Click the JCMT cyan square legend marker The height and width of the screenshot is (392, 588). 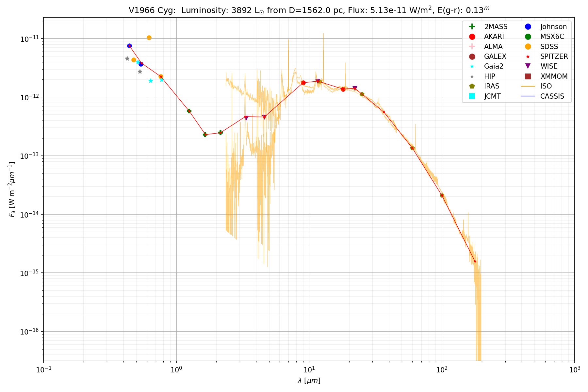(472, 96)
